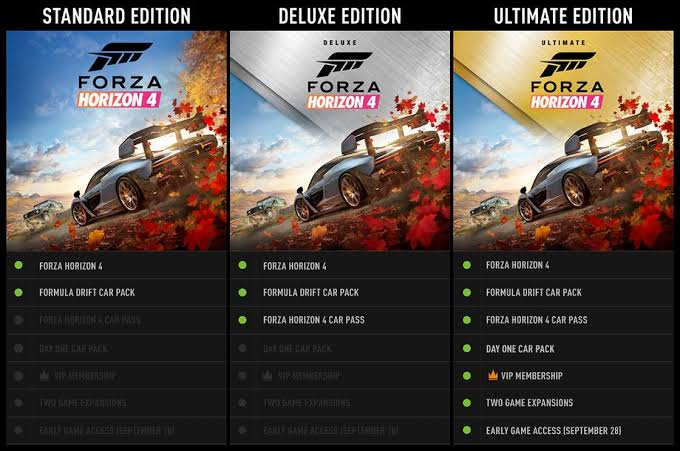680x451 pixels.
Task: Click the Standard Edition cover art
Action: 117,141
